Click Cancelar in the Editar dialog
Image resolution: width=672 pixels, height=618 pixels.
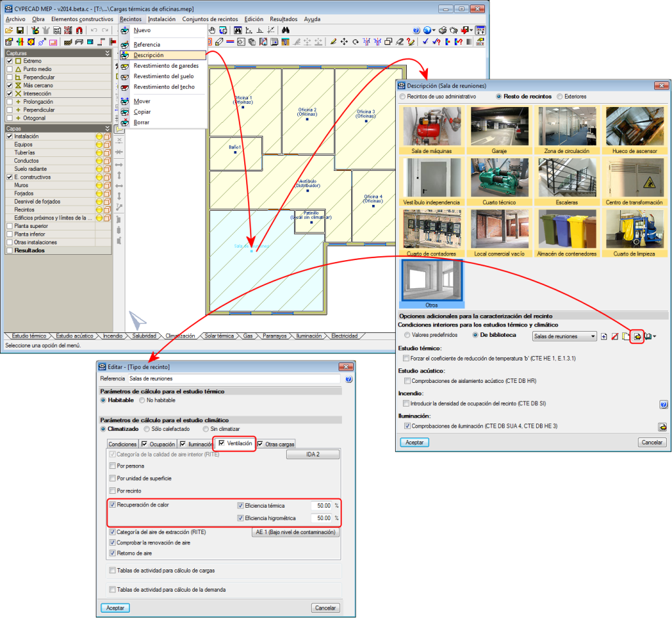[325, 608]
